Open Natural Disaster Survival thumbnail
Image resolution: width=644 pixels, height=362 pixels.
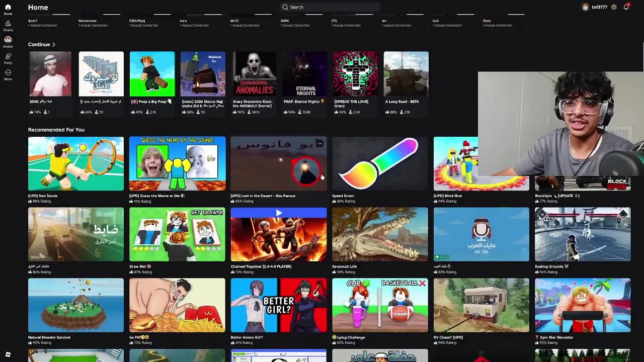coord(76,305)
